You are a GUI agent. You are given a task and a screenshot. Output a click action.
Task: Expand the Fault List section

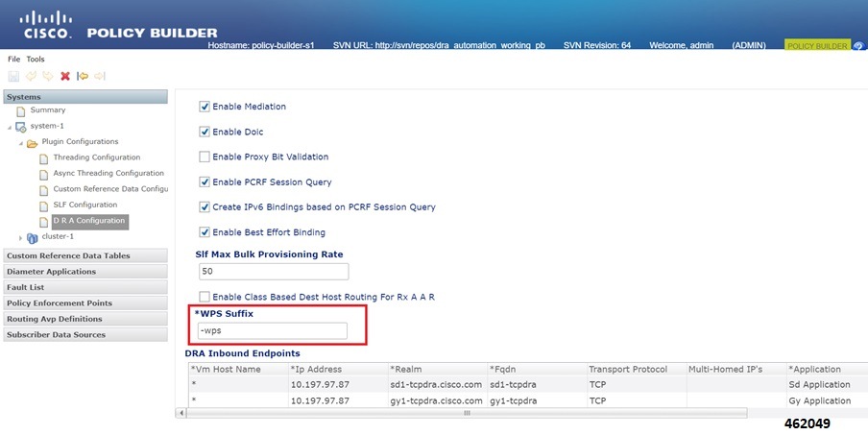(85, 287)
